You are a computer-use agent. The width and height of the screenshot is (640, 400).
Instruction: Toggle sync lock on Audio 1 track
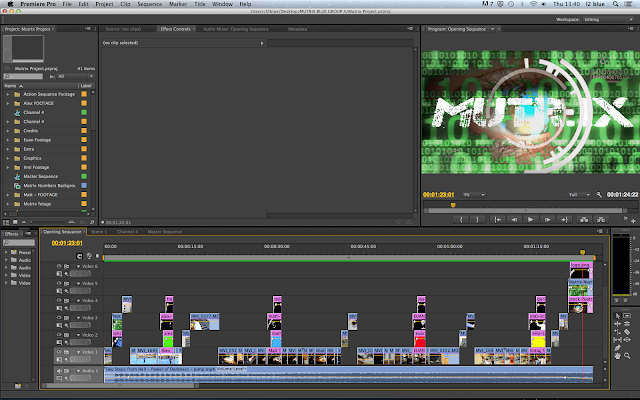click(x=67, y=371)
